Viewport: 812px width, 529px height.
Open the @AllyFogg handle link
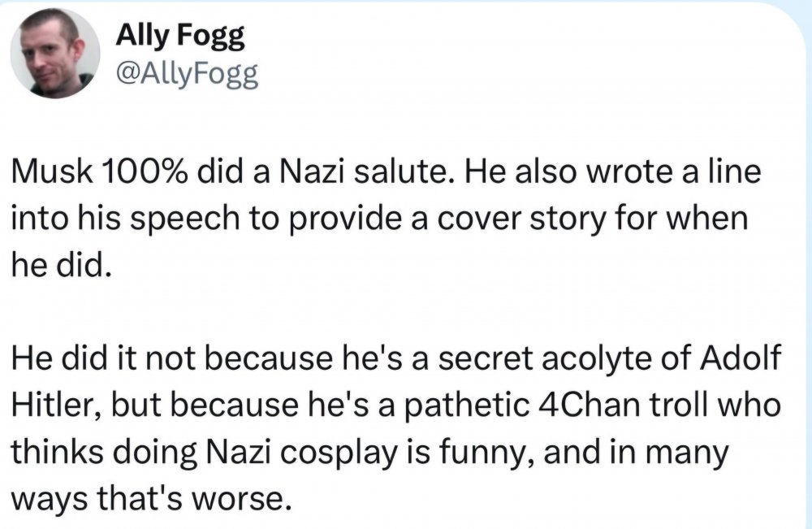pyautogui.click(x=188, y=75)
